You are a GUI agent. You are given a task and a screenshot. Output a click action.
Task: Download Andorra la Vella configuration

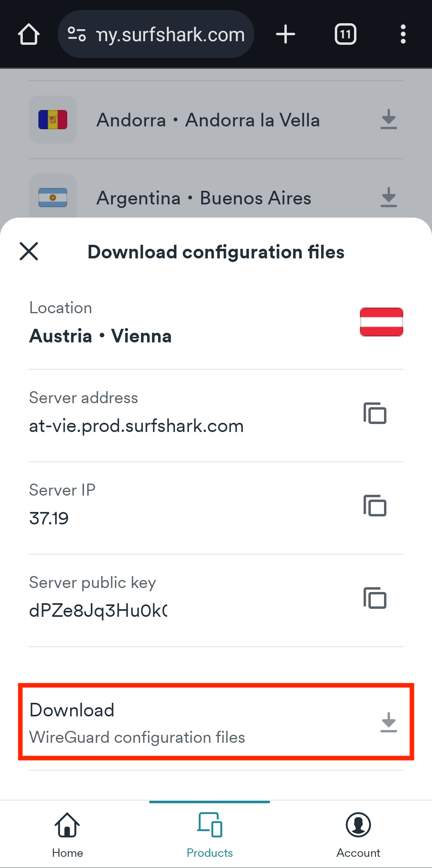click(x=388, y=120)
